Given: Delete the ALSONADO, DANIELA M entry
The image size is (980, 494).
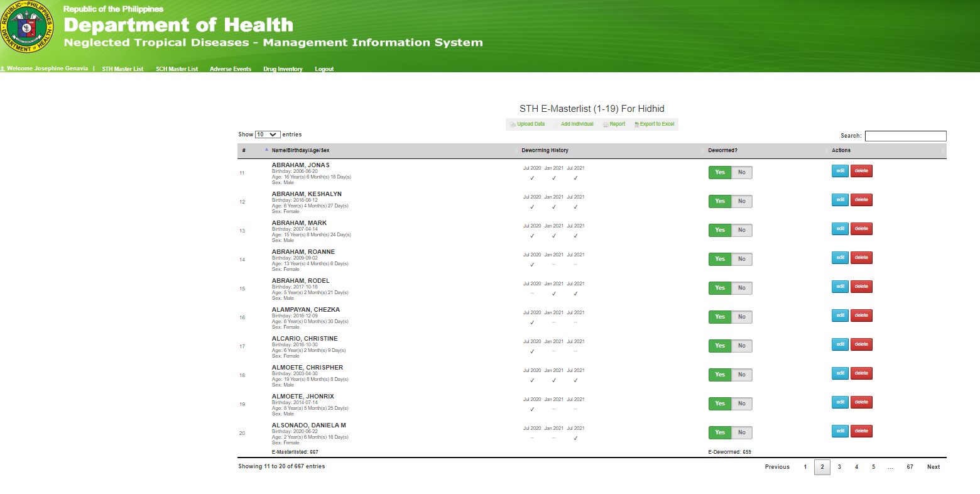Looking at the screenshot, I should point(861,431).
